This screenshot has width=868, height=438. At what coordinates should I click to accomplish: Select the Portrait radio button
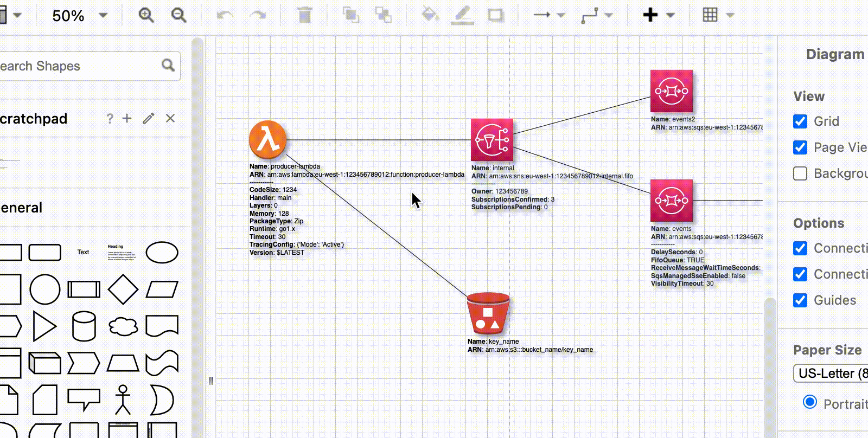pos(810,402)
